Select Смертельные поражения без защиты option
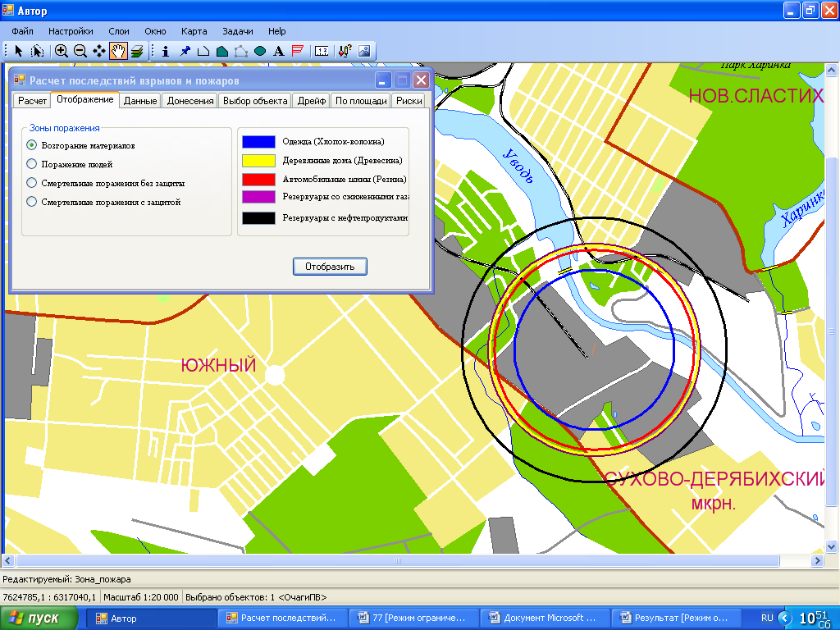Screen dimensions: 840x630 tap(32, 183)
